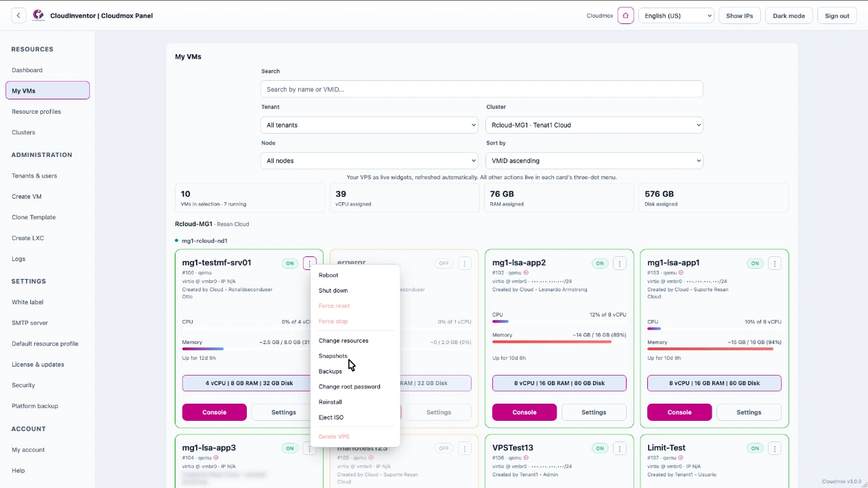Open three-dot menu of mg1-lsa-app3
The width and height of the screenshot is (868, 488).
pyautogui.click(x=310, y=448)
